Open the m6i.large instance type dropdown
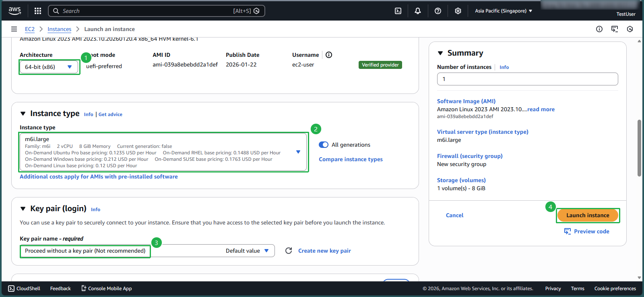 point(163,152)
